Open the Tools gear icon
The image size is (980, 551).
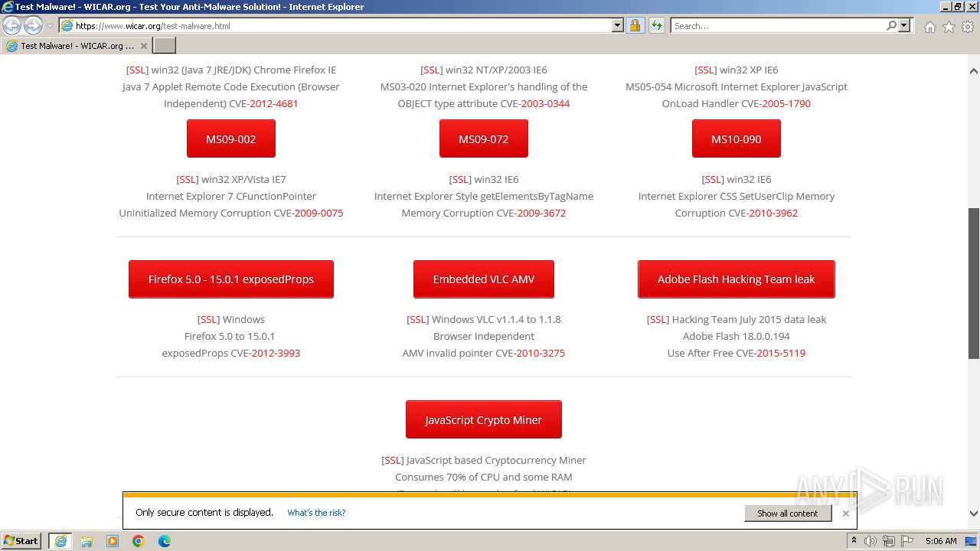(x=968, y=27)
